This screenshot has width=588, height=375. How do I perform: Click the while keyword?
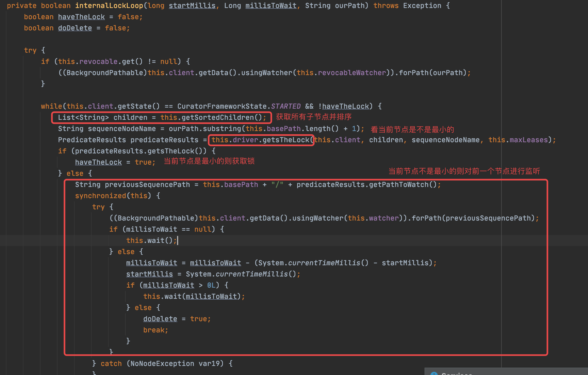click(x=51, y=106)
